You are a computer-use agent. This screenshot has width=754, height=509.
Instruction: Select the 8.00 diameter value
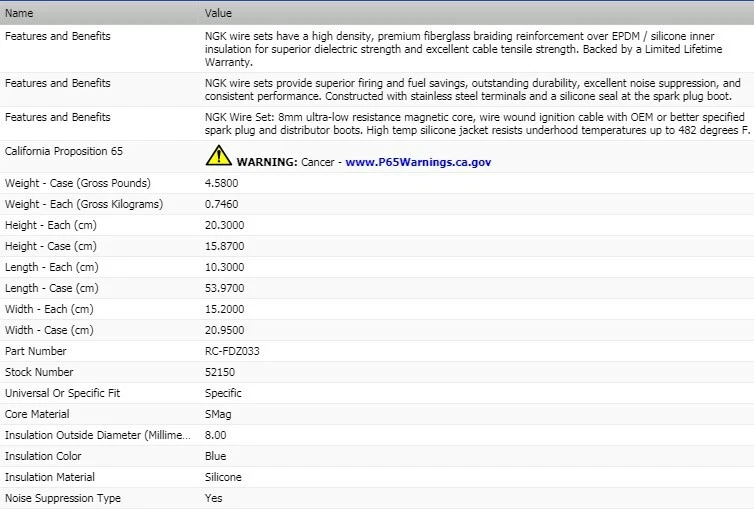[x=215, y=435]
